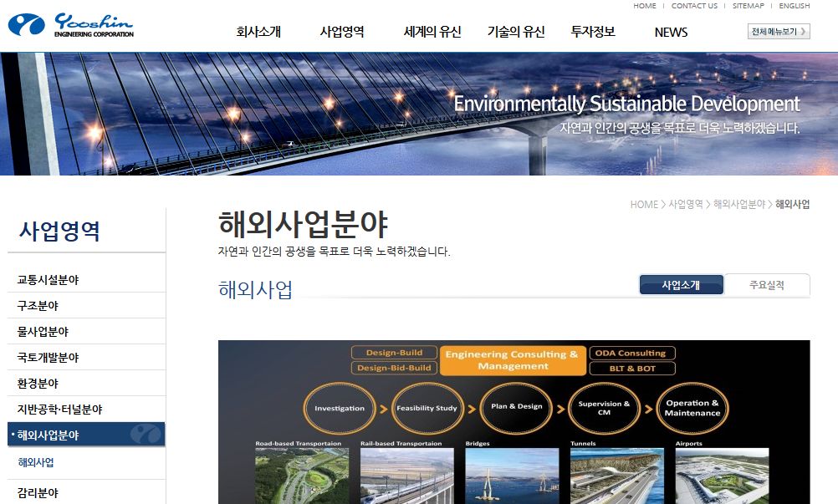Select 구조분야 from the left sidebar
The width and height of the screenshot is (838, 504).
(38, 306)
